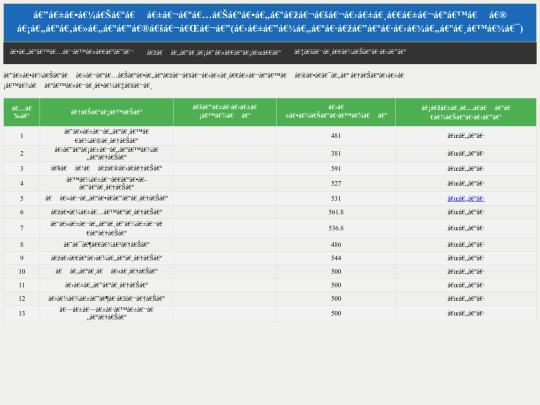Click the serial number cell of row 7
Viewport: 540px width, 405px height.
point(22,228)
